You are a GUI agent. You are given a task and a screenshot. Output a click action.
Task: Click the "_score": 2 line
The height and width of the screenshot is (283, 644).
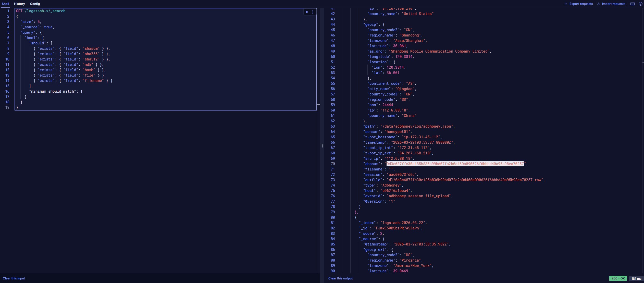[371, 233]
